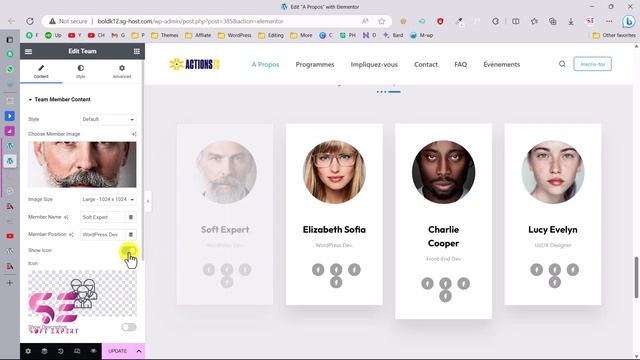Open the color picker eyedropper extension
This screenshot has width=640, height=360.
(459, 21)
